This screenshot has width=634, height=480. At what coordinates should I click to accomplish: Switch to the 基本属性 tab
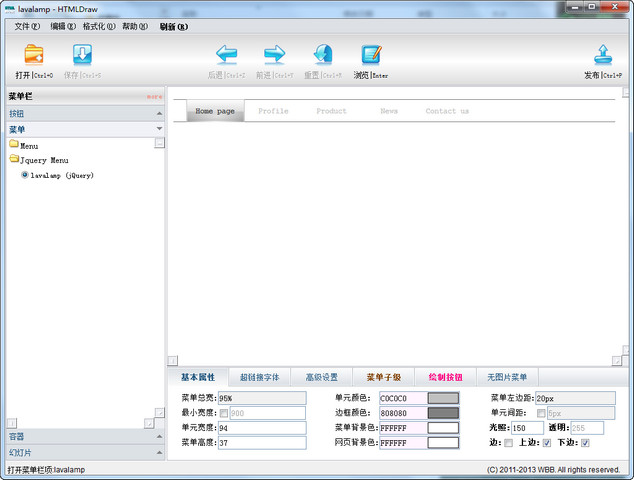[x=198, y=377]
